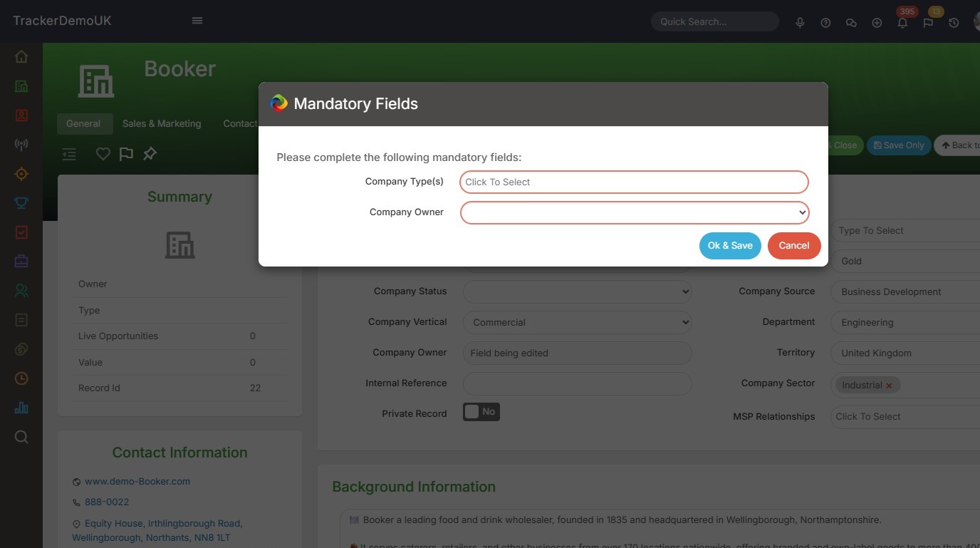Click the heart favourite icon

coord(103,154)
